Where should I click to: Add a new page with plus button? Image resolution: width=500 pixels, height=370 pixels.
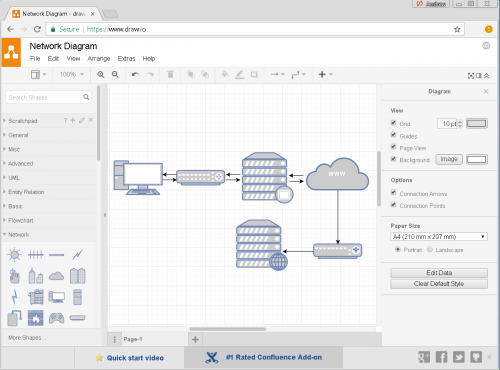point(195,339)
